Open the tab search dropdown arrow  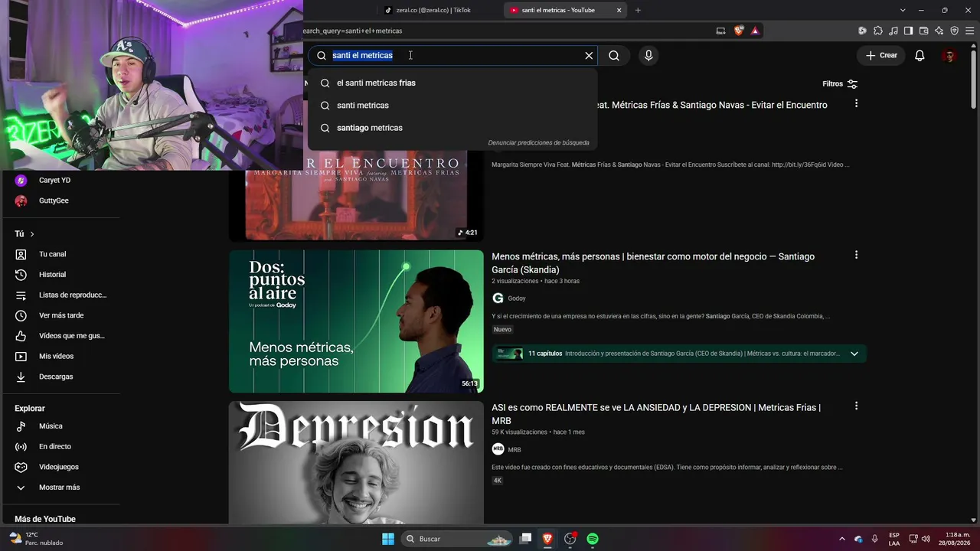(x=903, y=10)
